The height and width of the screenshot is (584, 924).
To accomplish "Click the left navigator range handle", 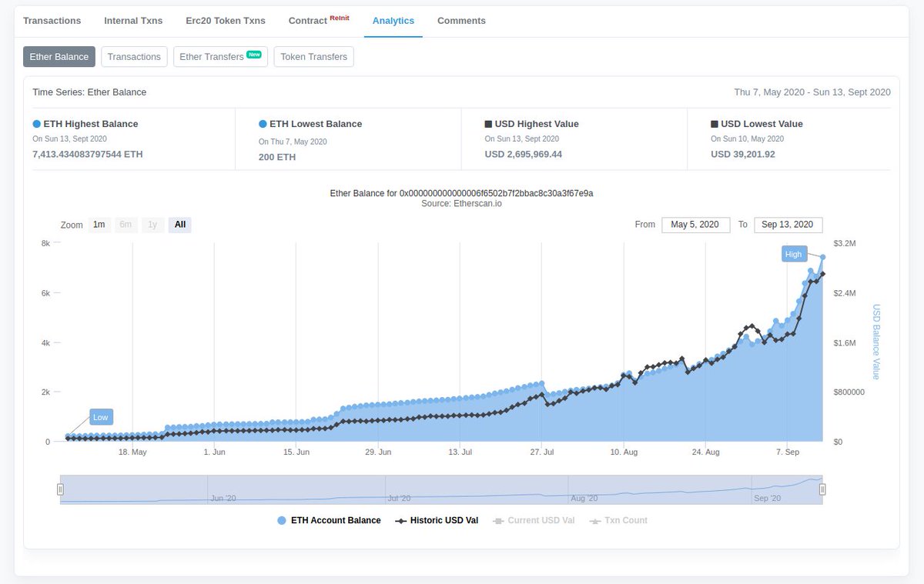I will pyautogui.click(x=60, y=489).
